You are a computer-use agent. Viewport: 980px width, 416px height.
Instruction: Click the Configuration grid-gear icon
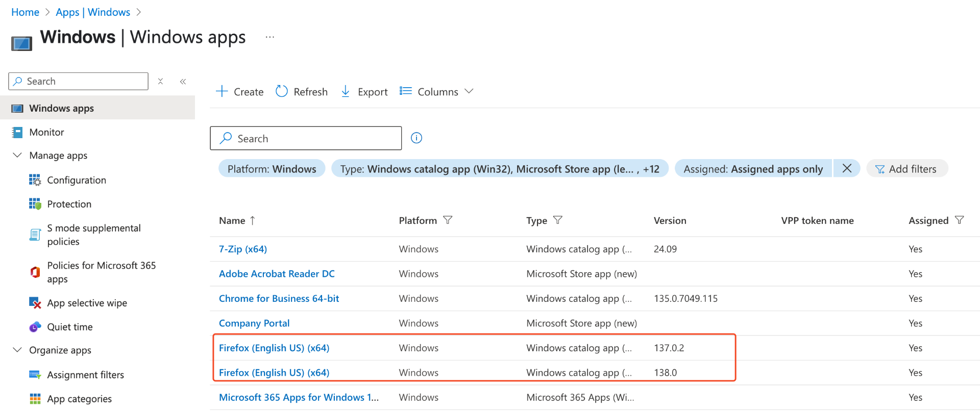pyautogui.click(x=35, y=180)
